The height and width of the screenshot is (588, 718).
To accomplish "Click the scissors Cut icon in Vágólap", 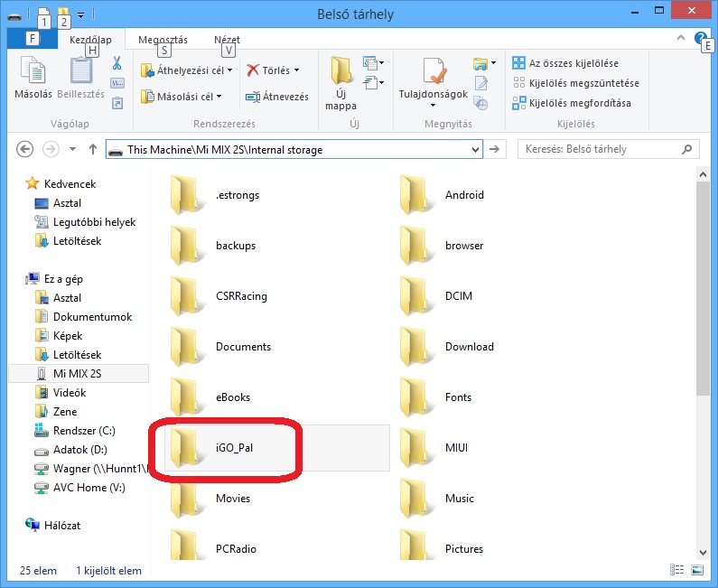I will click(117, 63).
